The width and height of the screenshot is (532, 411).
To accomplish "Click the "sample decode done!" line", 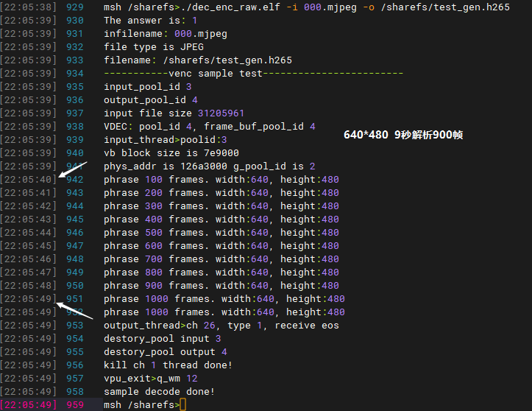I will (x=159, y=391).
